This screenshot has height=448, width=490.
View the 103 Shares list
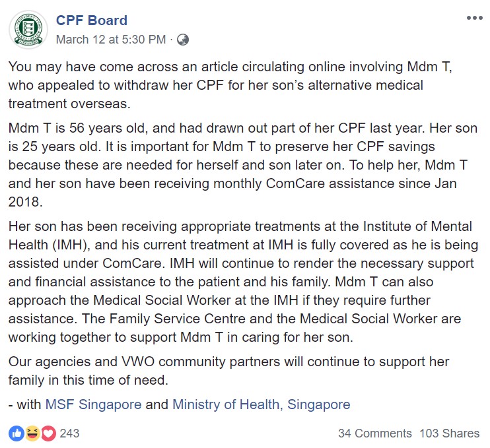pyautogui.click(x=449, y=433)
